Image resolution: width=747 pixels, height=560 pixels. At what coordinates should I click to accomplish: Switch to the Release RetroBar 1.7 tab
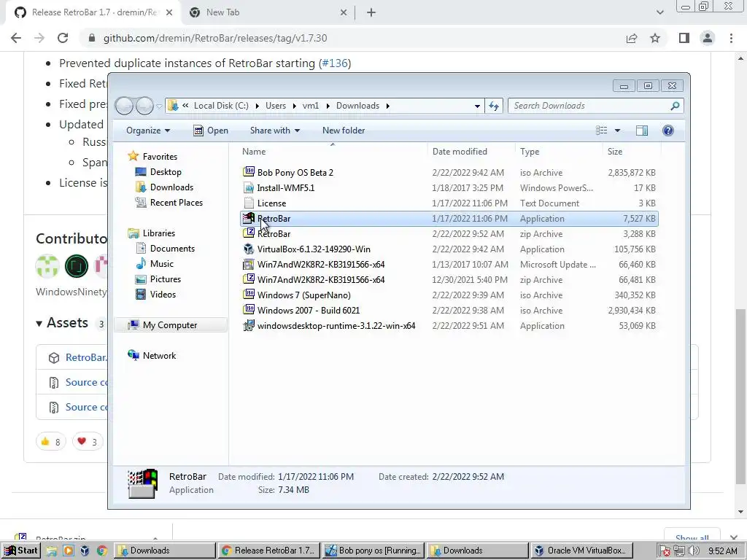tap(93, 12)
